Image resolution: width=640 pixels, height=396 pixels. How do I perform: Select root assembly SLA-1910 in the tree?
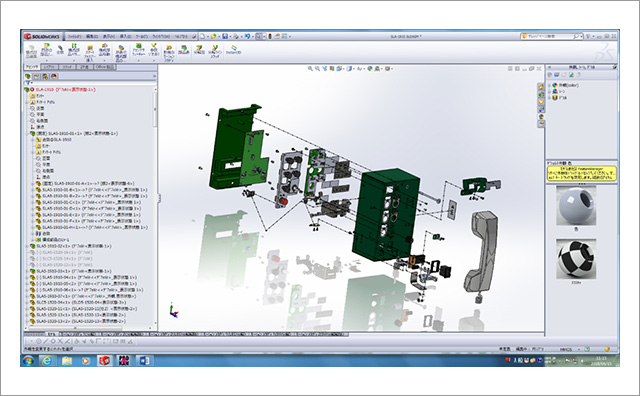[65, 89]
